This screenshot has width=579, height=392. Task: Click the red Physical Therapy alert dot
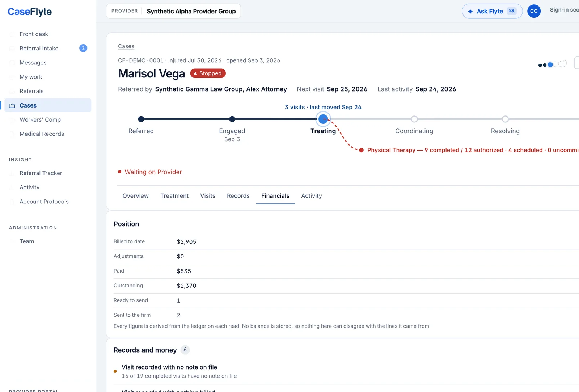tap(361, 150)
